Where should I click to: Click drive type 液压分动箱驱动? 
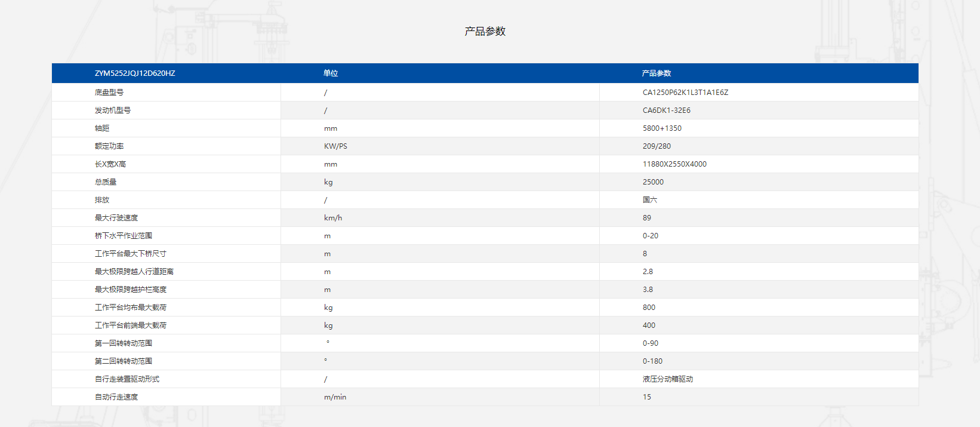click(668, 379)
